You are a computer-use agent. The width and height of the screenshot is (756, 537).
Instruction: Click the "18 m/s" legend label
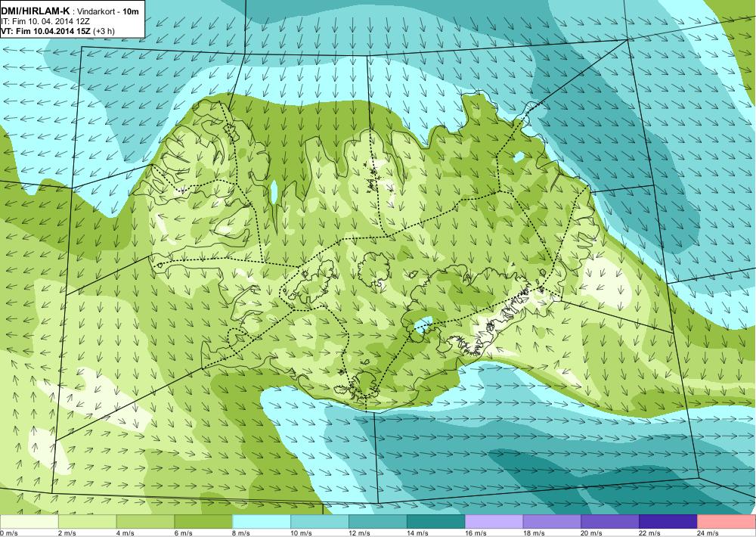coord(534,533)
